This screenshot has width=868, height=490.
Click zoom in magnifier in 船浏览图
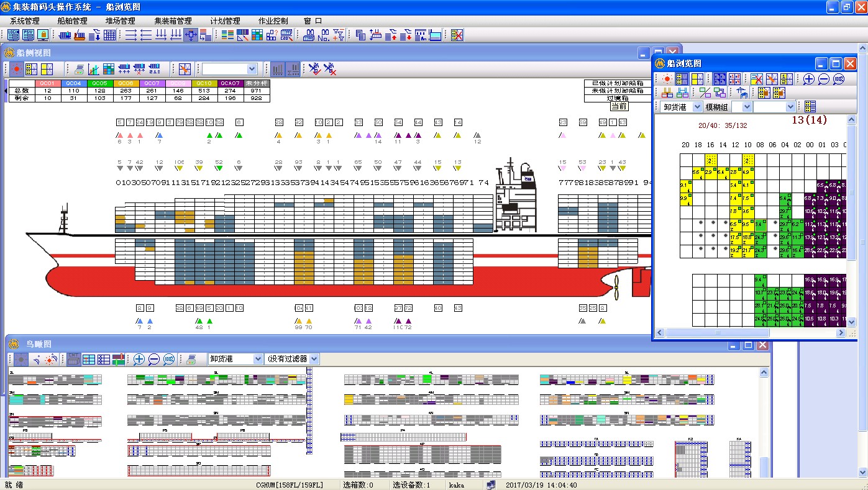[808, 79]
